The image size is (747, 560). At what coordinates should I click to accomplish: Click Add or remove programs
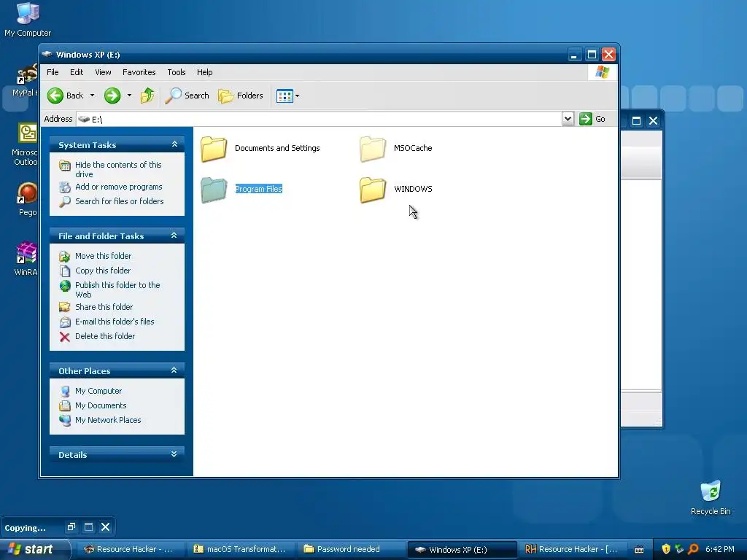tap(119, 187)
